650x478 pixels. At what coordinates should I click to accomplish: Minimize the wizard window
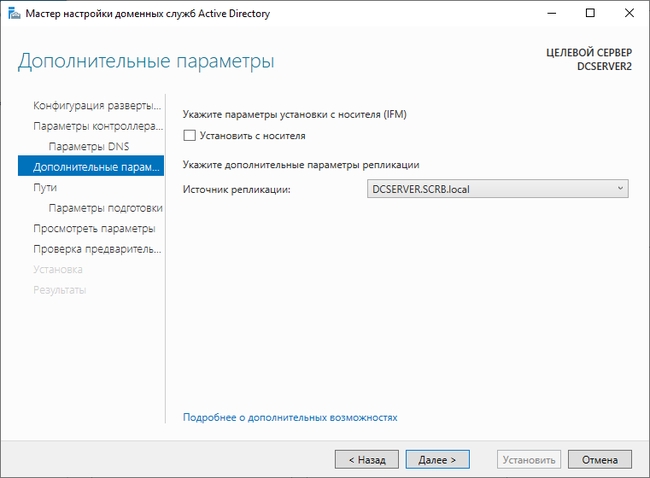552,13
